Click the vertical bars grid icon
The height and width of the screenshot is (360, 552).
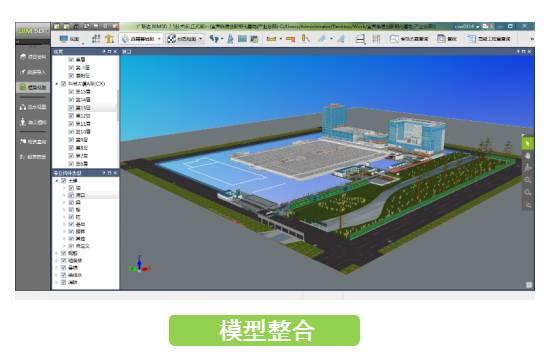tap(376, 39)
